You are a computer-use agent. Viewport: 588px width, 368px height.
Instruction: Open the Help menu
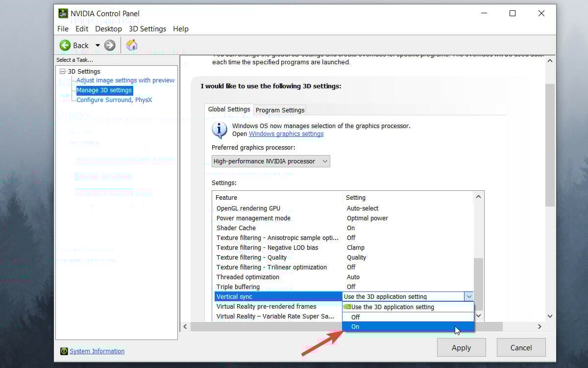coord(181,29)
